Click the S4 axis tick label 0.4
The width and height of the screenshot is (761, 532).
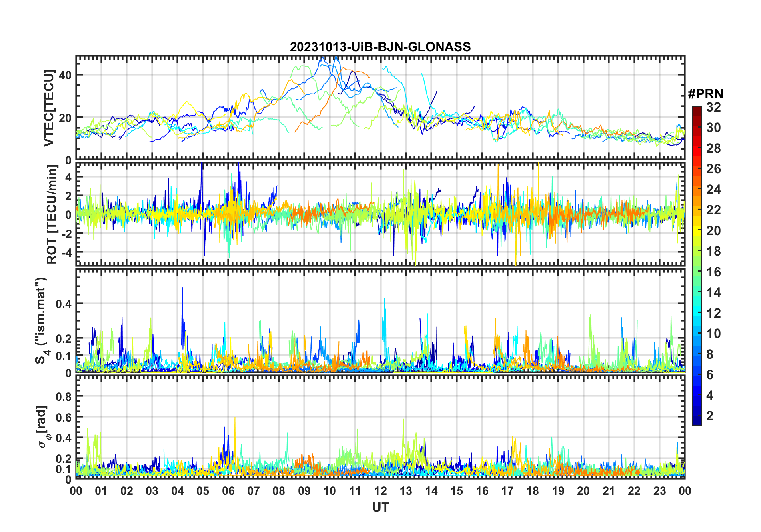pos(64,304)
